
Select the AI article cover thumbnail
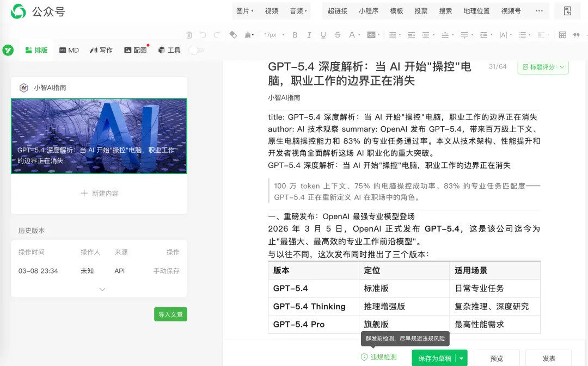click(99, 136)
